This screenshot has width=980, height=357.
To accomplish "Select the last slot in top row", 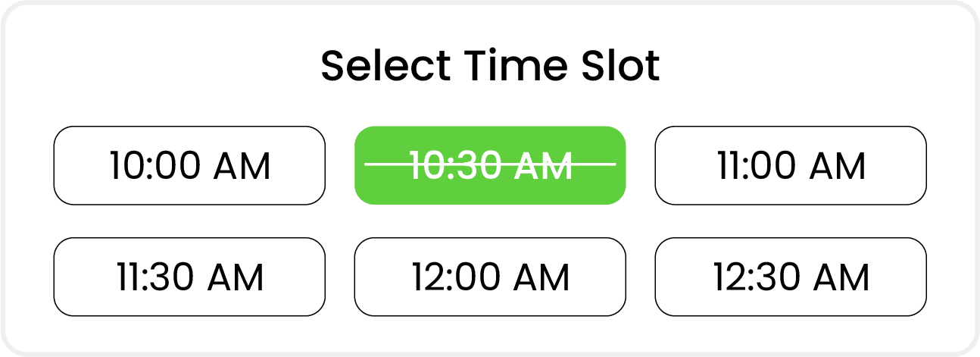I will (x=790, y=165).
